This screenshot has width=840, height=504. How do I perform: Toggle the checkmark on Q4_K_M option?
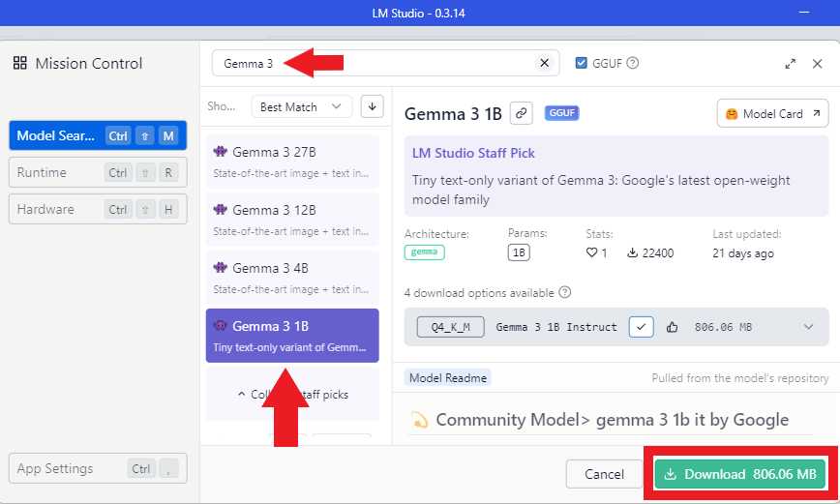(x=642, y=327)
